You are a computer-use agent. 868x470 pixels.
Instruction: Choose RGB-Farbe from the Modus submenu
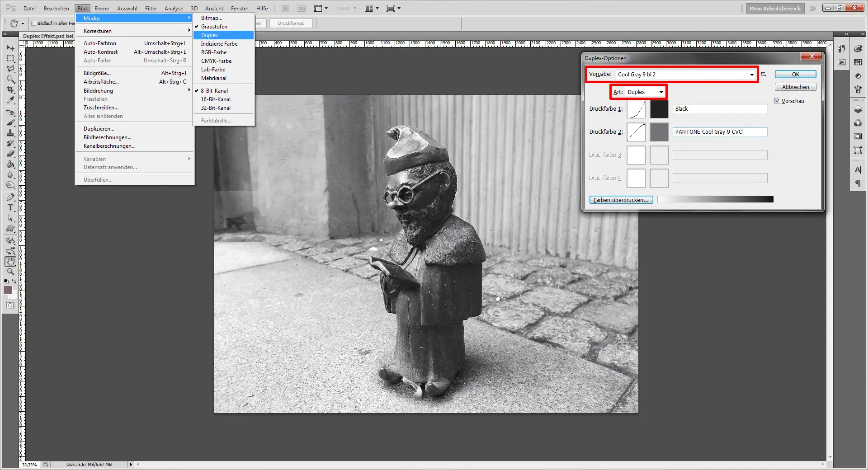214,52
